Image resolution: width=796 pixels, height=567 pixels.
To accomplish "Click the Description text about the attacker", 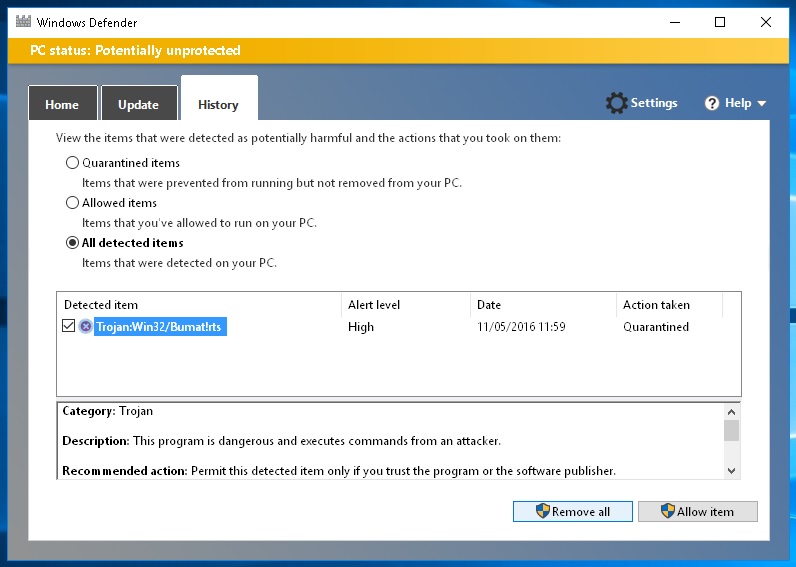I will (x=281, y=441).
